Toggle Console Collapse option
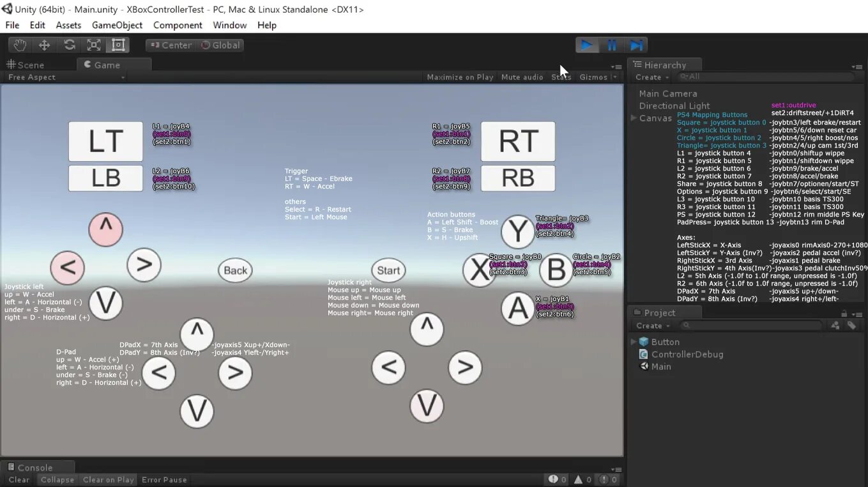 57,480
